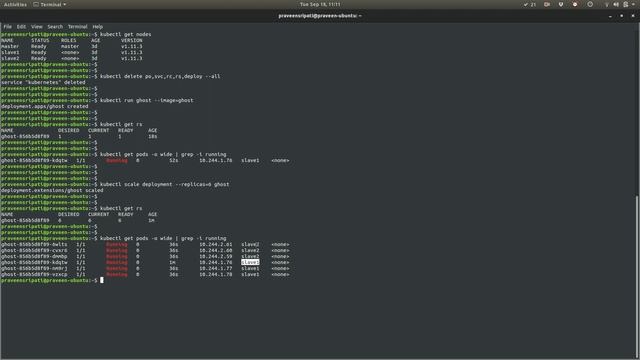Click pod name ghost-856b5d8f89-cvxr6
The width and height of the screenshot is (640, 360).
pyautogui.click(x=34, y=251)
